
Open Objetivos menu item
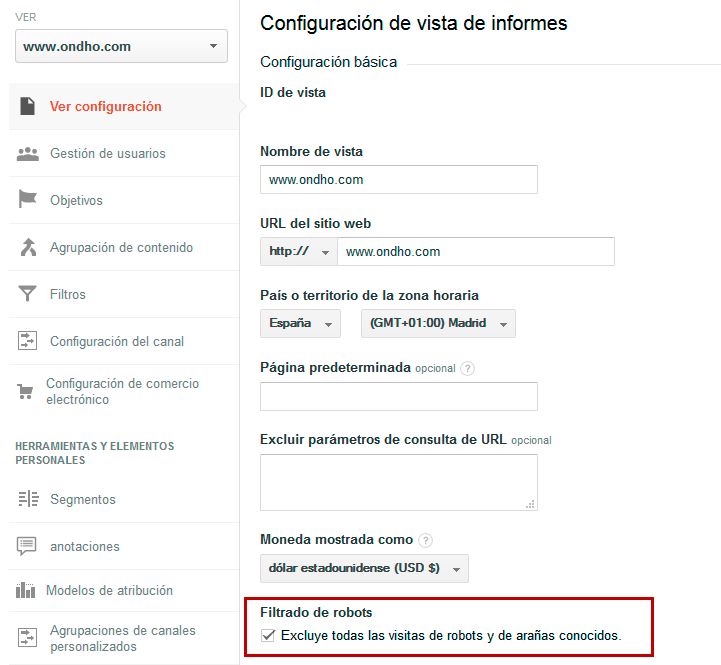click(124, 201)
